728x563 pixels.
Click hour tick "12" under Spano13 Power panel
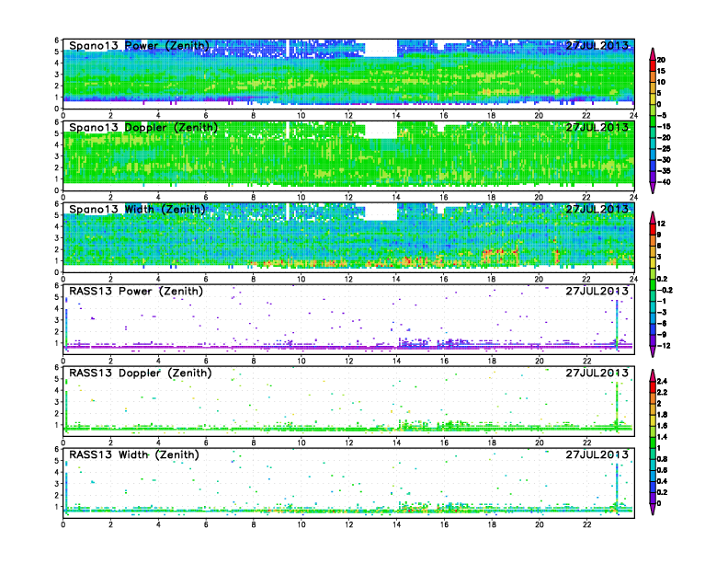pos(348,116)
